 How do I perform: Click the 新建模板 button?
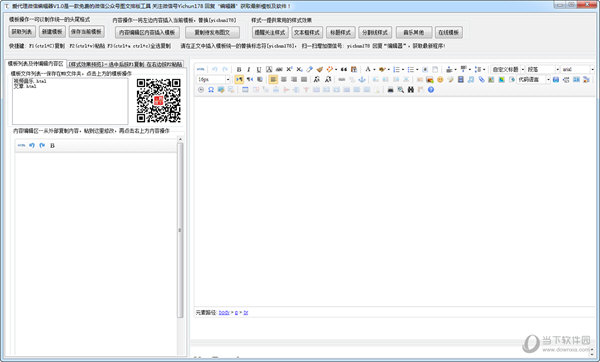pyautogui.click(x=52, y=32)
